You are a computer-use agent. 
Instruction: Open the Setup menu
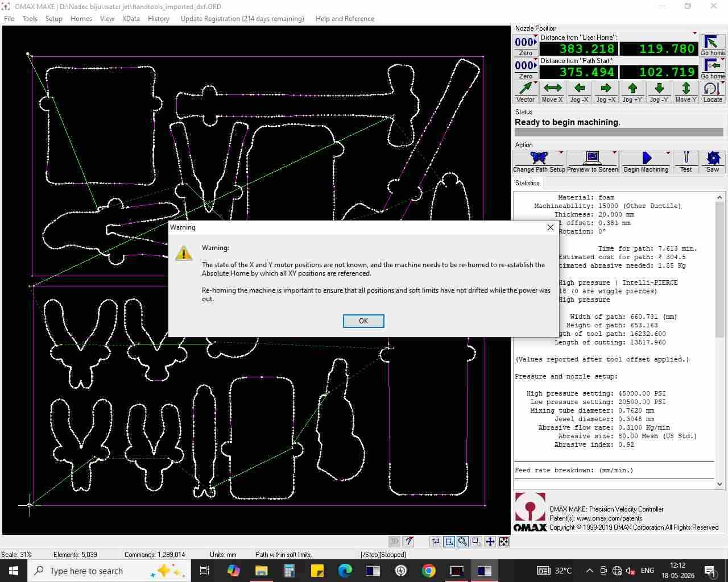click(54, 19)
